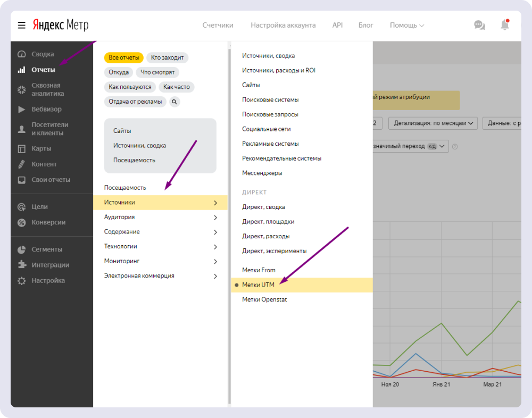Click the Цели target icon

pyautogui.click(x=21, y=207)
